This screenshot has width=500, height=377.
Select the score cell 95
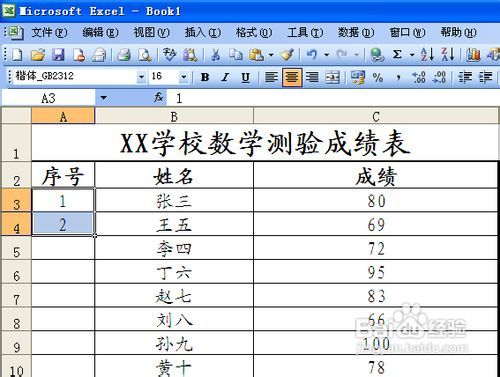click(376, 272)
